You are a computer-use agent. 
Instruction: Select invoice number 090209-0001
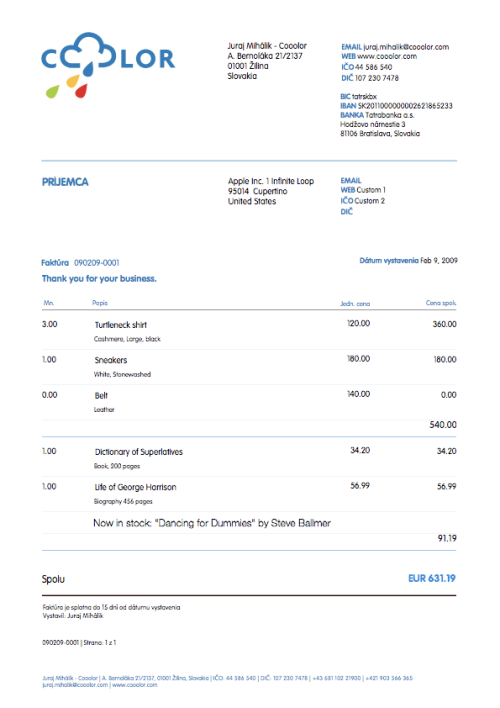coord(97,263)
